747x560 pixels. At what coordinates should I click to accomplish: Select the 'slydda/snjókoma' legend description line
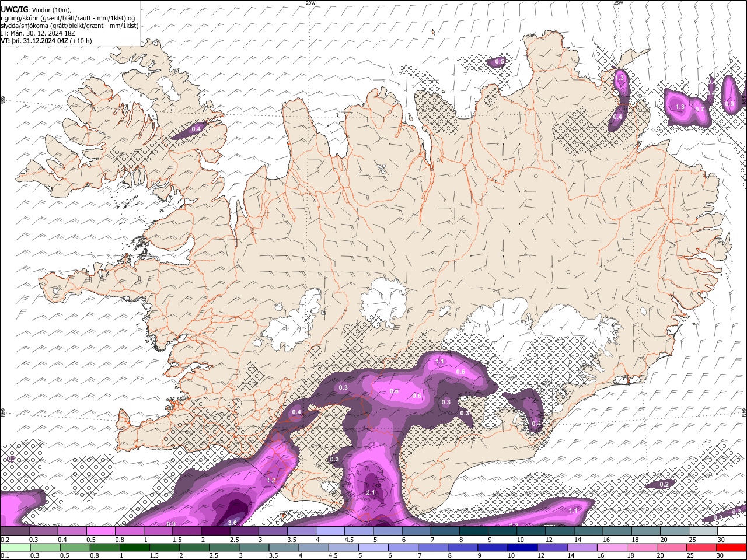[69, 26]
